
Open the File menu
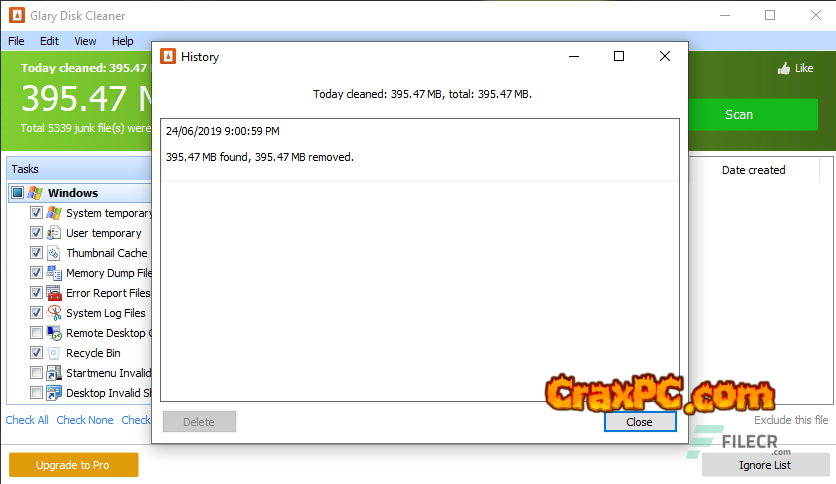pos(16,41)
